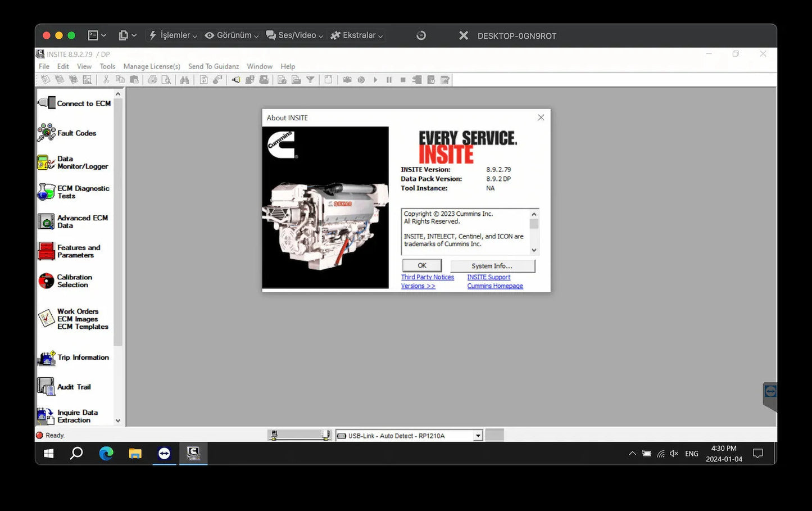The width and height of the screenshot is (812, 511).
Task: Open the View menu
Action: [x=84, y=66]
